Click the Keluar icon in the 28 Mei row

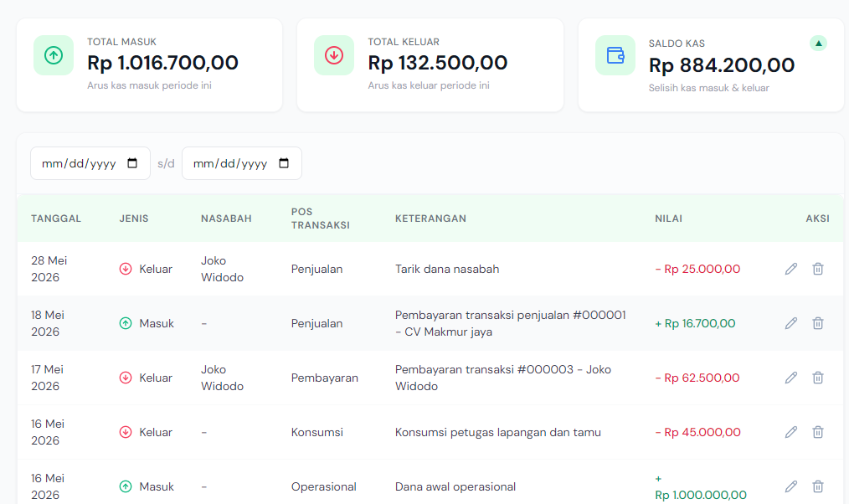click(126, 269)
